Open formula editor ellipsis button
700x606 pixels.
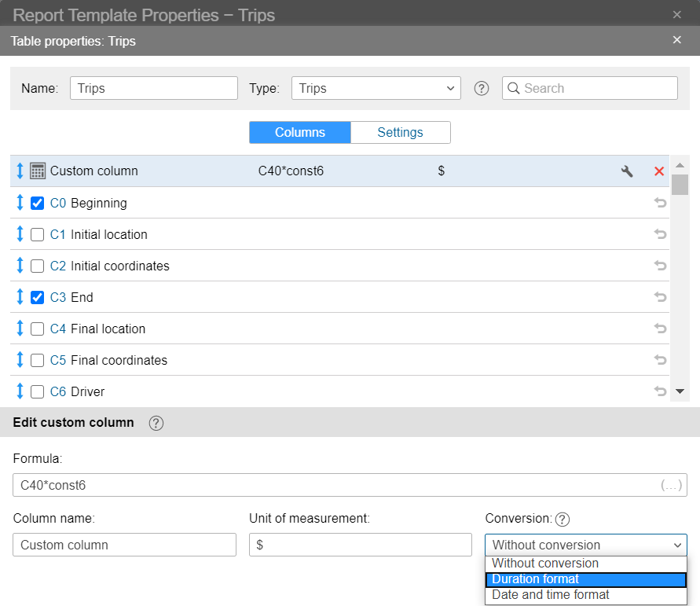pyautogui.click(x=671, y=486)
